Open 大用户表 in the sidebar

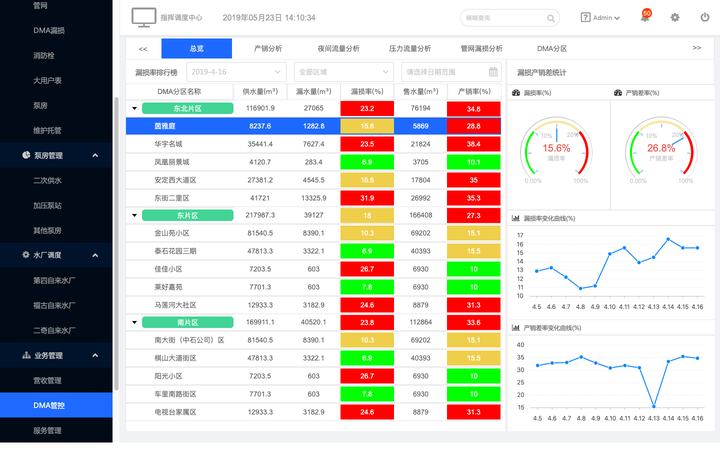(x=47, y=80)
